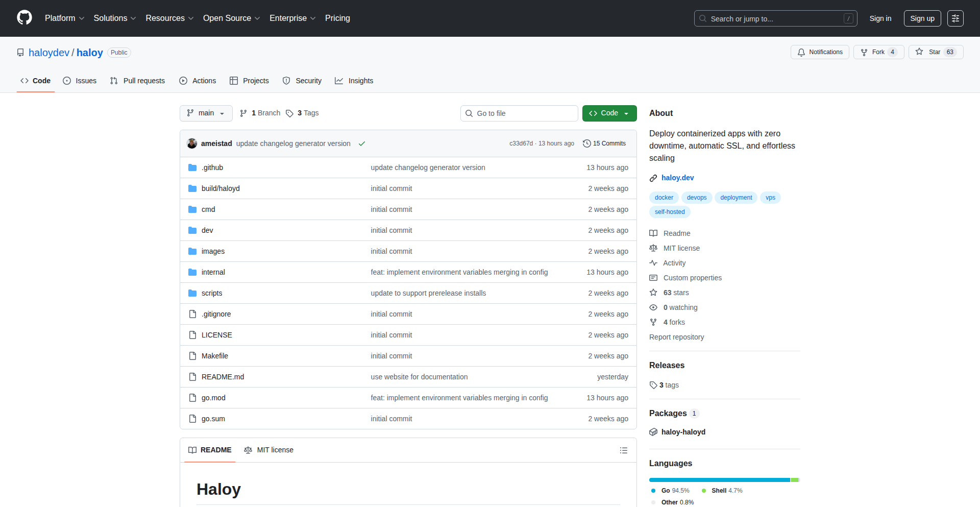
Task: Switch to the command palette icon button
Action: [x=955, y=18]
